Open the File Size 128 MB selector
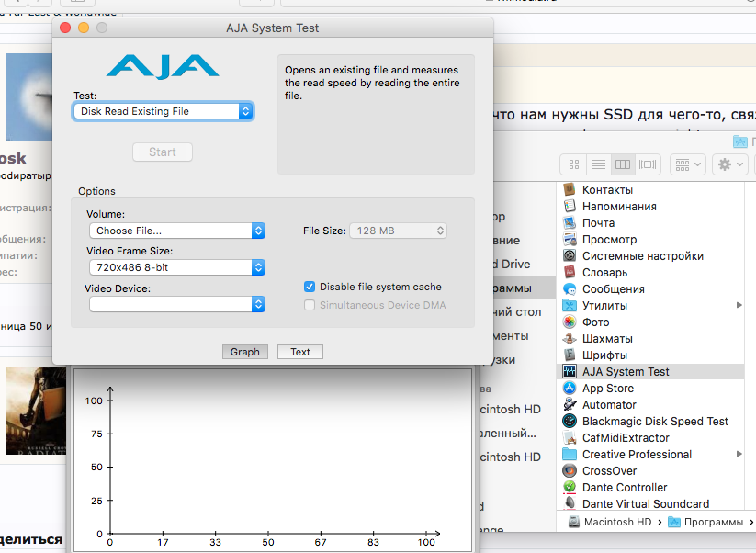The height and width of the screenshot is (553, 756). pos(398,231)
